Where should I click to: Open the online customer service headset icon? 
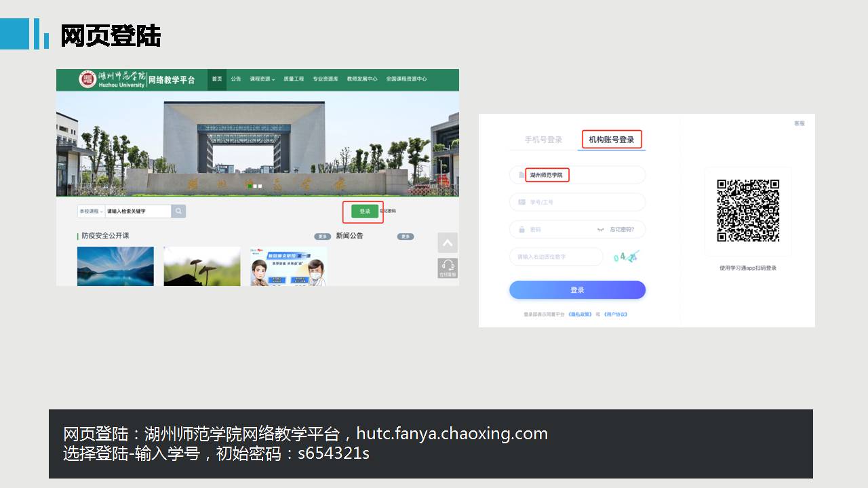click(448, 268)
